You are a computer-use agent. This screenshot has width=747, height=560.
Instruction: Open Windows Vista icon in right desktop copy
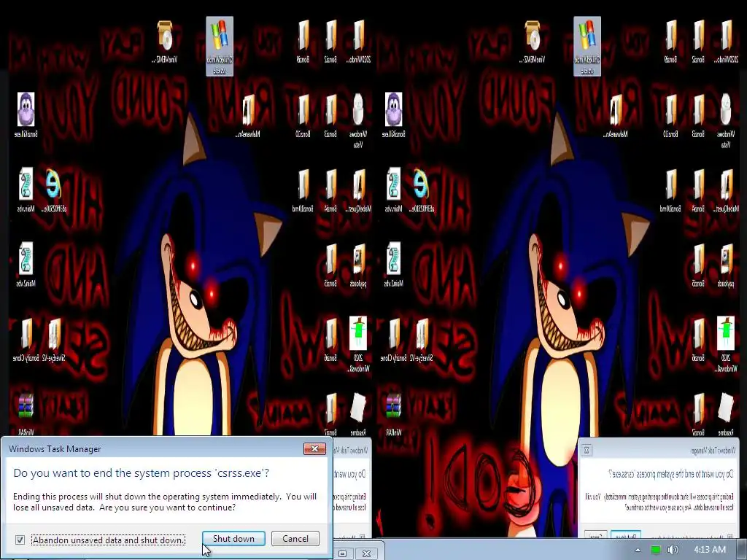click(x=726, y=120)
